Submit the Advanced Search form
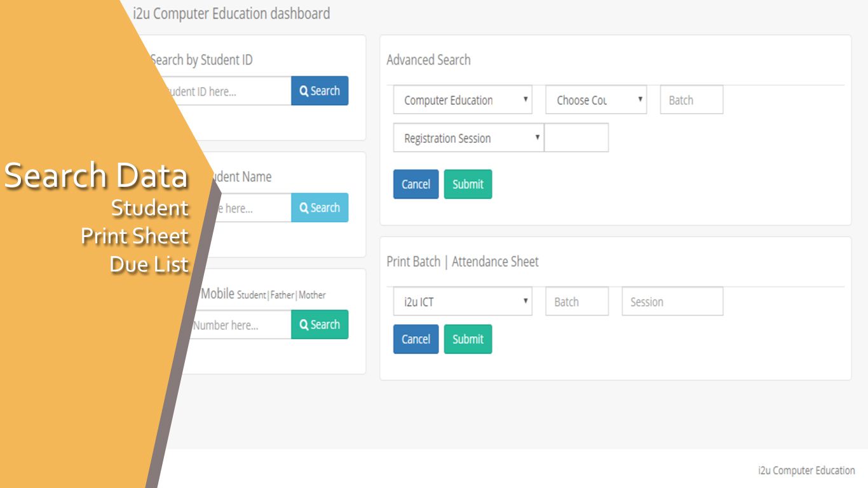868x488 pixels. (468, 184)
